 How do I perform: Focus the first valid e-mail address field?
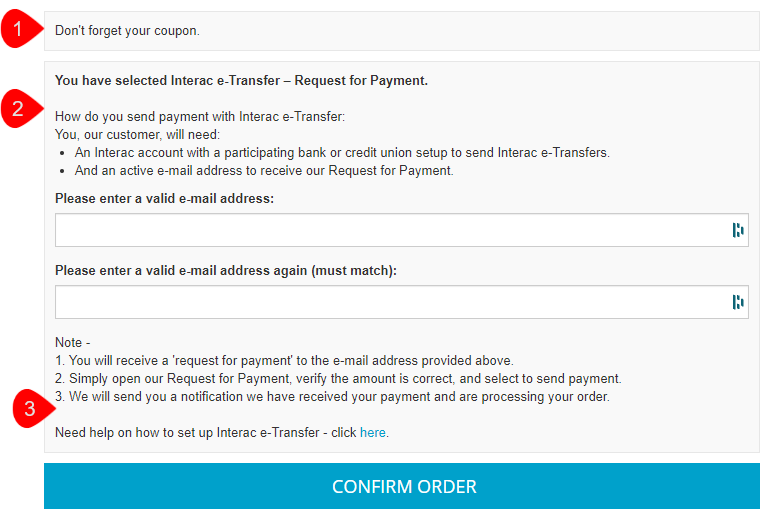(390, 230)
